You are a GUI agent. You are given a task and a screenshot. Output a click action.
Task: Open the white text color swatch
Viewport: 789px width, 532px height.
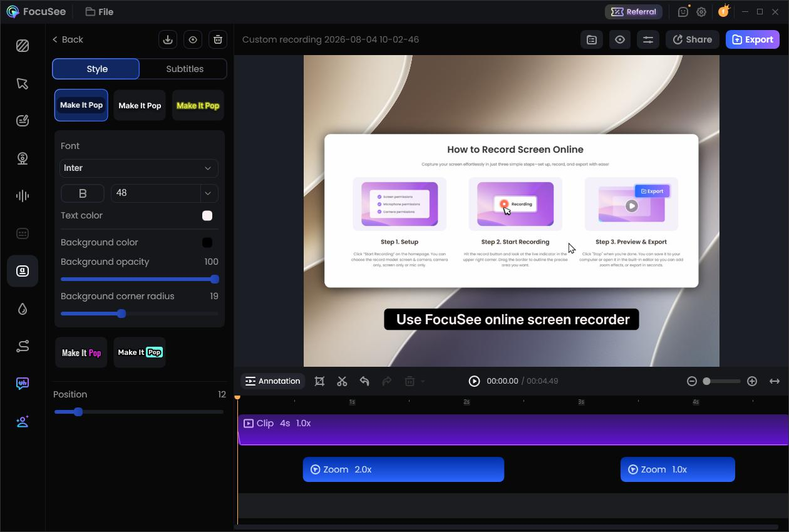point(207,215)
